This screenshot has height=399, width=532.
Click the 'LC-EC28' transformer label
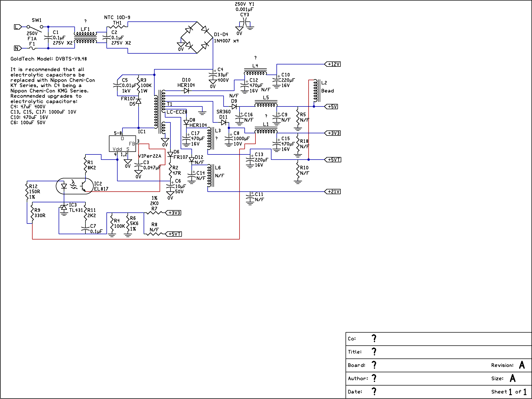(x=177, y=112)
